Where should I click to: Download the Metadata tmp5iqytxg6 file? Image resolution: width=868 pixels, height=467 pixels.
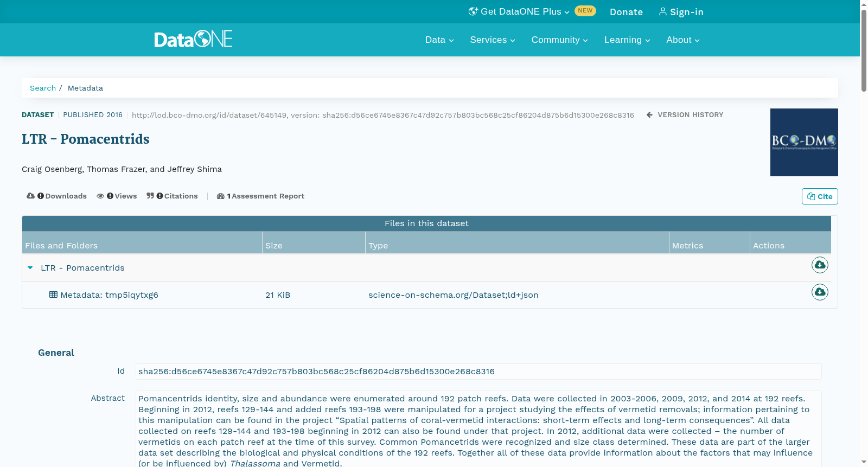(820, 292)
